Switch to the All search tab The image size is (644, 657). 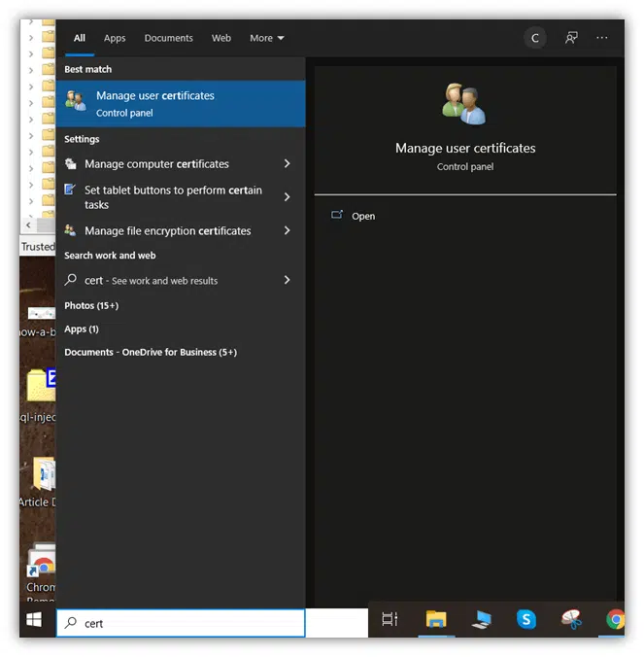pos(79,38)
